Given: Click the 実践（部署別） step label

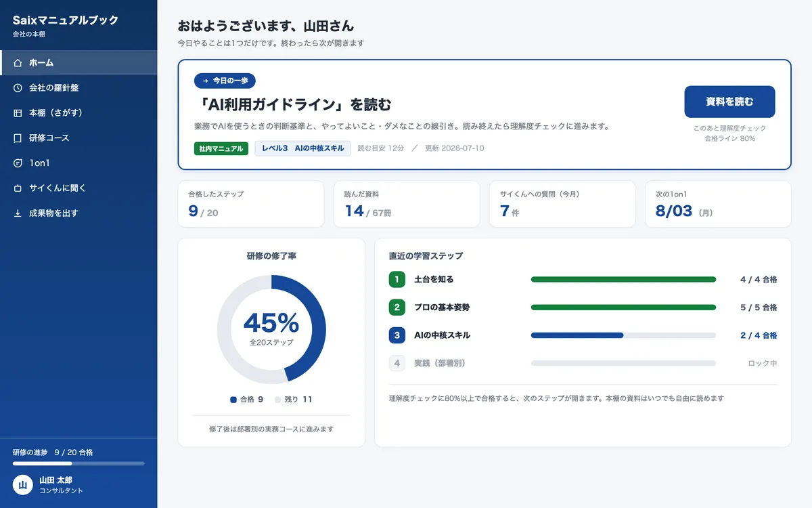Looking at the screenshot, I should click(440, 363).
